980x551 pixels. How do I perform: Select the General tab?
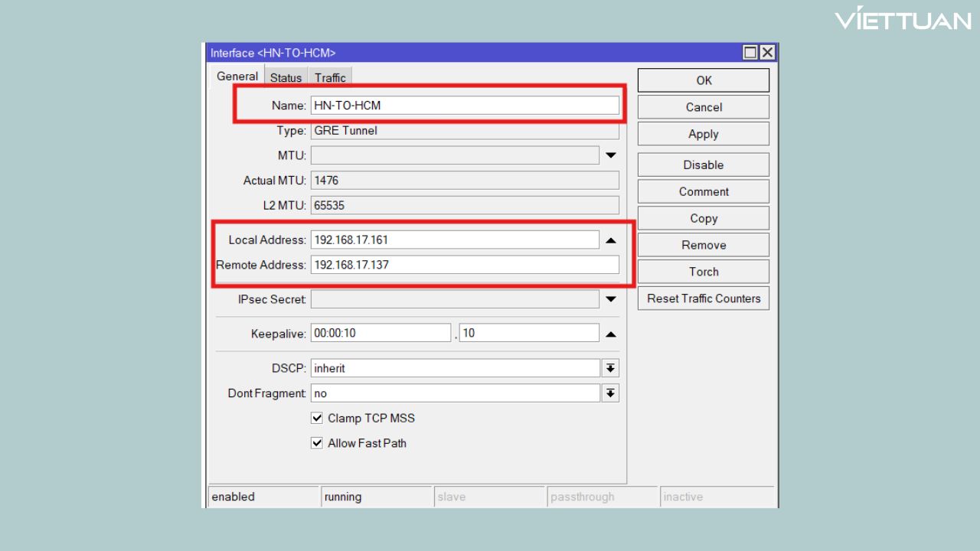(237, 76)
